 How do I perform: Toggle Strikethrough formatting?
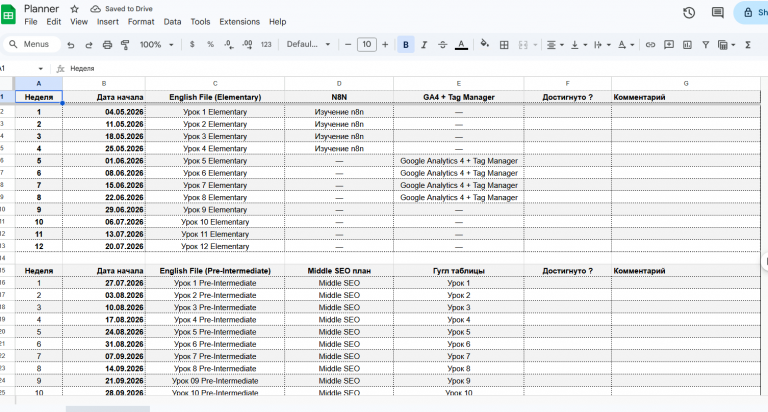[442, 45]
